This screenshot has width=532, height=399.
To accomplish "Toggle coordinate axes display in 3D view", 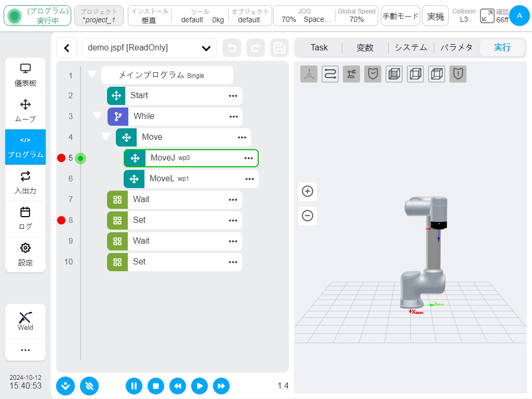I will point(309,74).
